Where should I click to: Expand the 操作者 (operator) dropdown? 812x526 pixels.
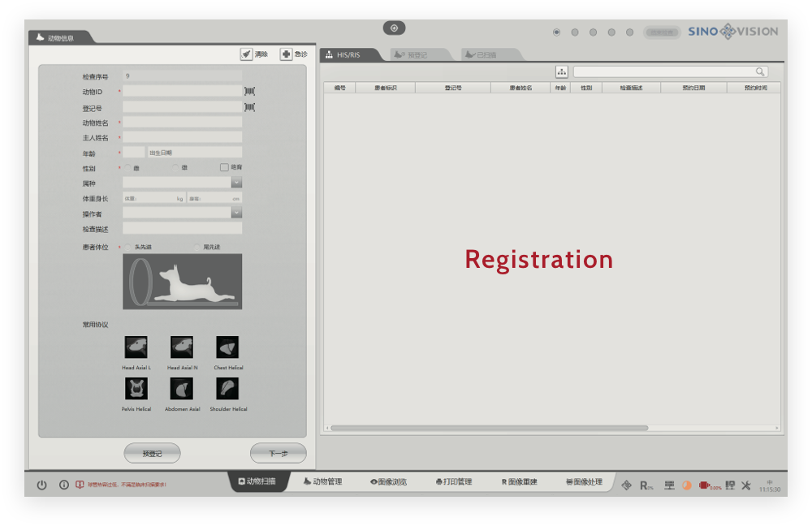236,213
